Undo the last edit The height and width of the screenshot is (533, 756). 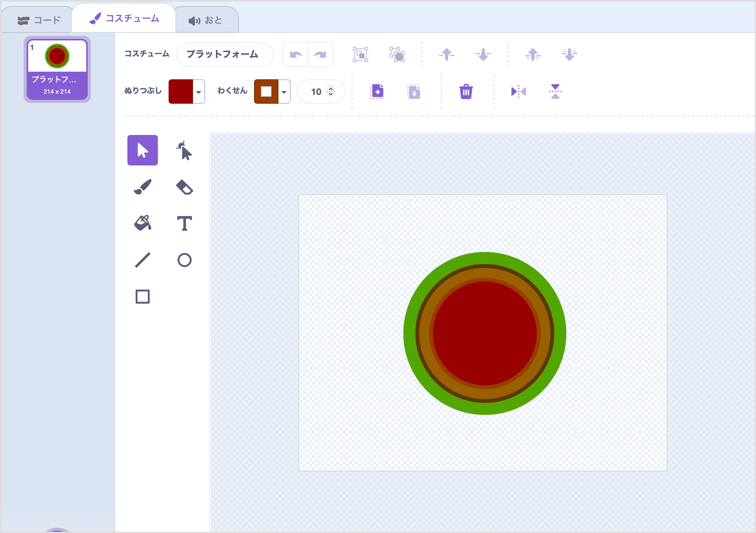[296, 54]
